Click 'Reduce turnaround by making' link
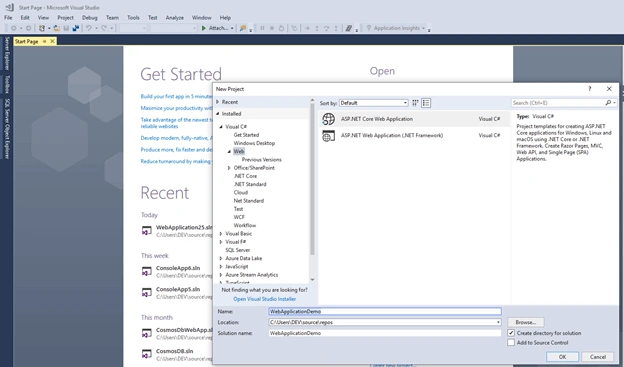This screenshot has width=624, height=367. coord(176,161)
